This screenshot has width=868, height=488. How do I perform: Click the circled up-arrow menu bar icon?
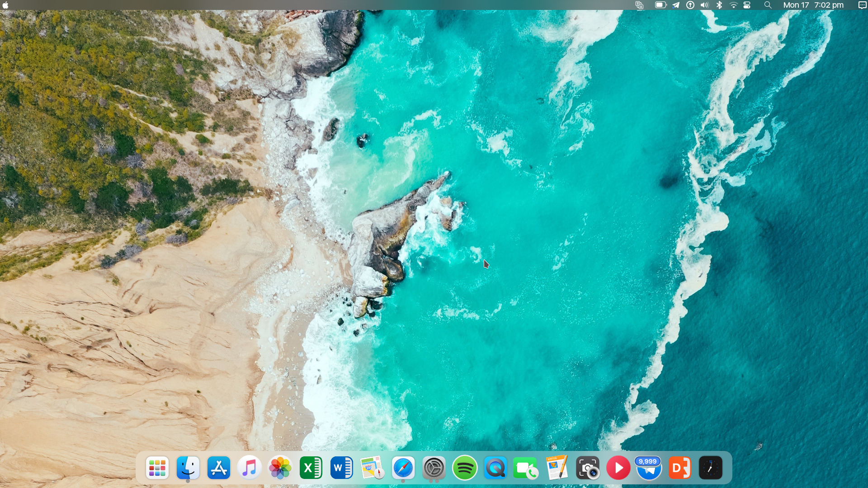(x=690, y=5)
